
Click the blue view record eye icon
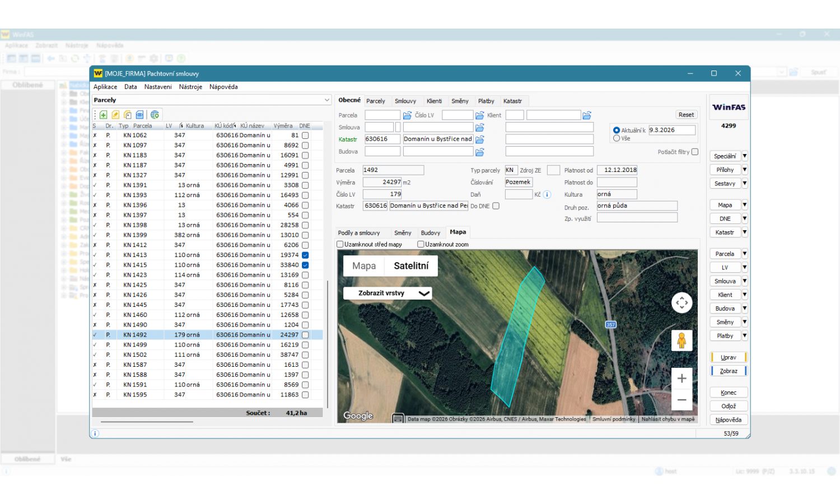(139, 115)
